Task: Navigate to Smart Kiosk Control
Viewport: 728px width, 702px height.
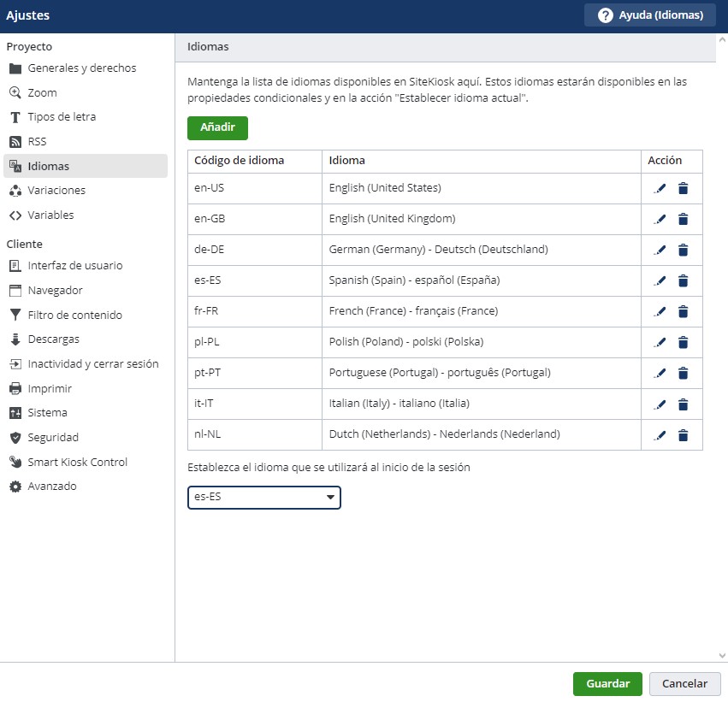Action: tap(77, 463)
